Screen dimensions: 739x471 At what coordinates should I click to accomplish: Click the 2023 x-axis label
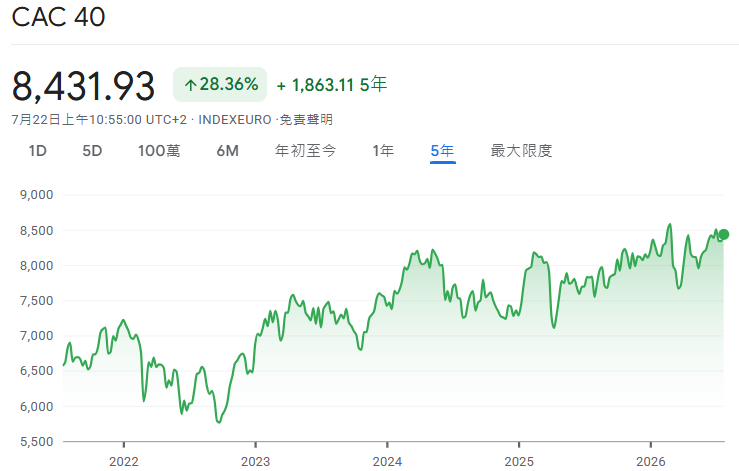(x=255, y=461)
